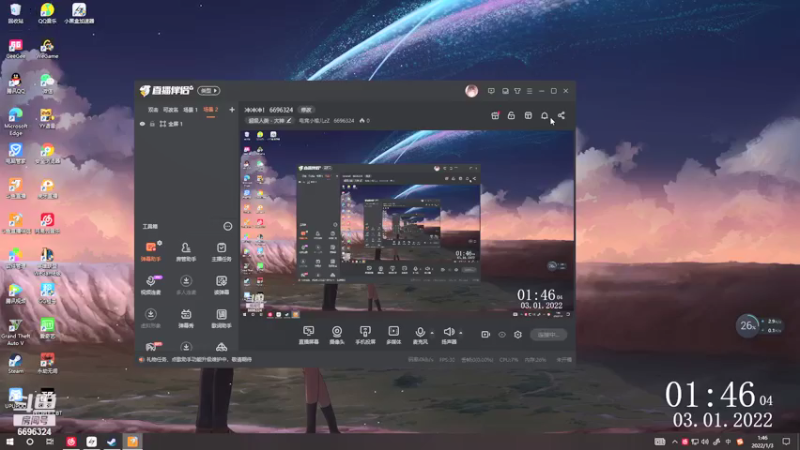Toggle the preview eye icon near settings gear

click(502, 335)
